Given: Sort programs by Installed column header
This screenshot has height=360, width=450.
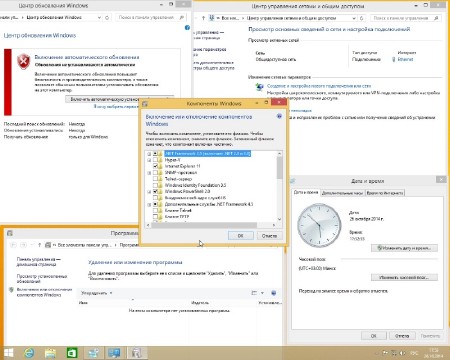Looking at the screenshot, I should coord(270,303).
